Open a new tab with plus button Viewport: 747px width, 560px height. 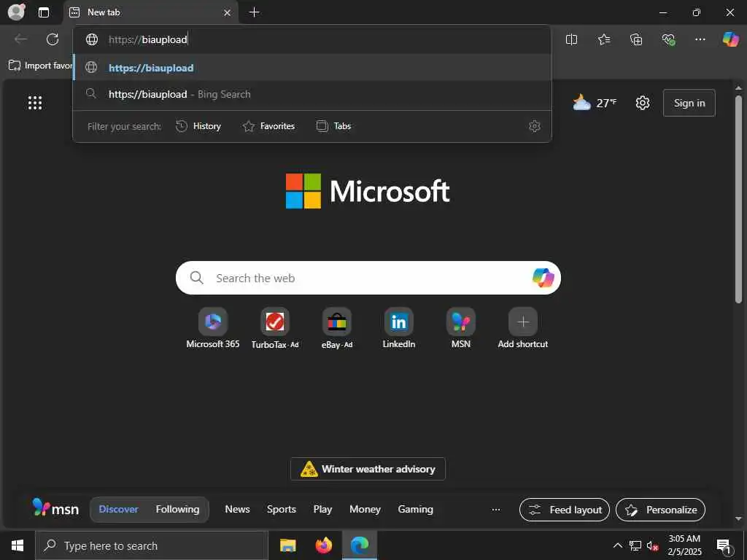click(x=255, y=12)
